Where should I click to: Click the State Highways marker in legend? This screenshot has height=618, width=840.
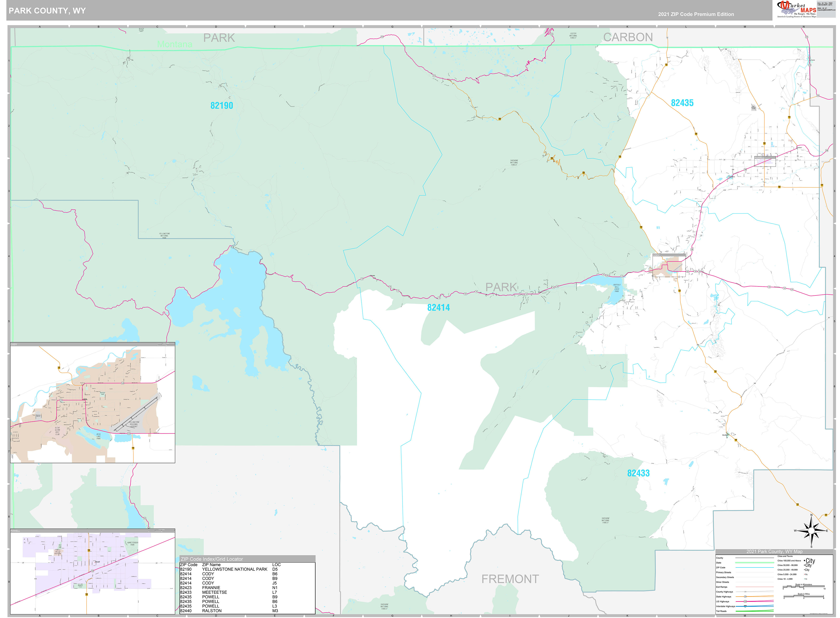(745, 597)
